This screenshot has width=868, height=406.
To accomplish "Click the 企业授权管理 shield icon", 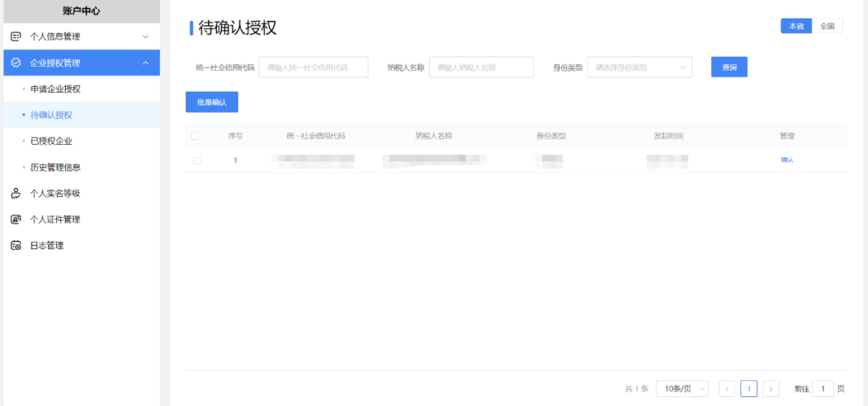I will (x=16, y=63).
